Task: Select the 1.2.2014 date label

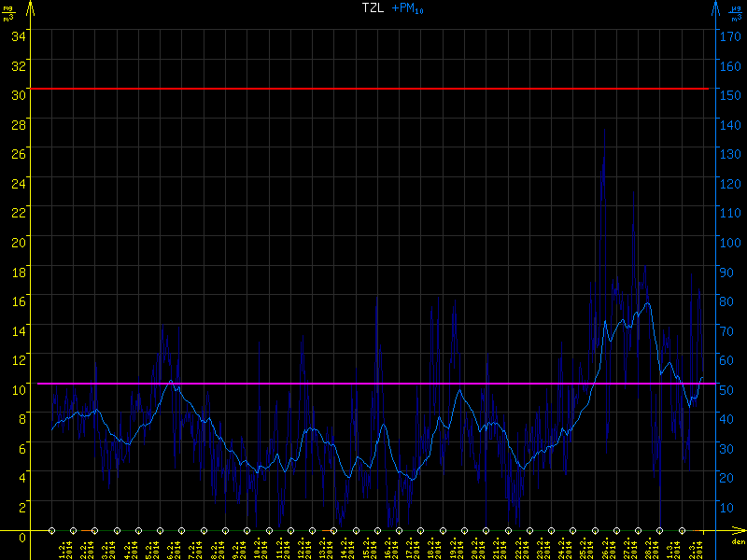Action: [x=65, y=547]
